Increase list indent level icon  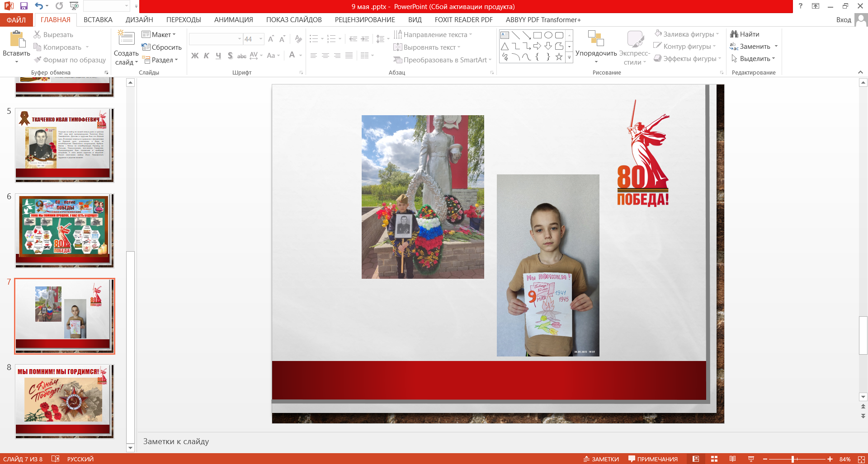[x=365, y=39]
